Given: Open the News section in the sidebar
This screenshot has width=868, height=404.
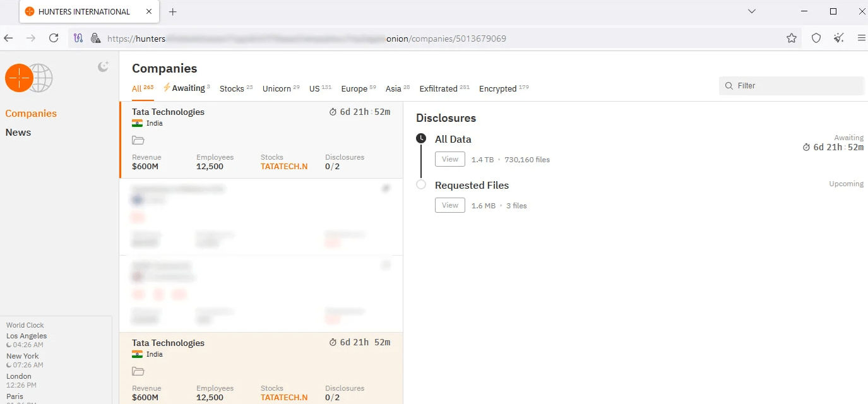Looking at the screenshot, I should click(x=18, y=132).
